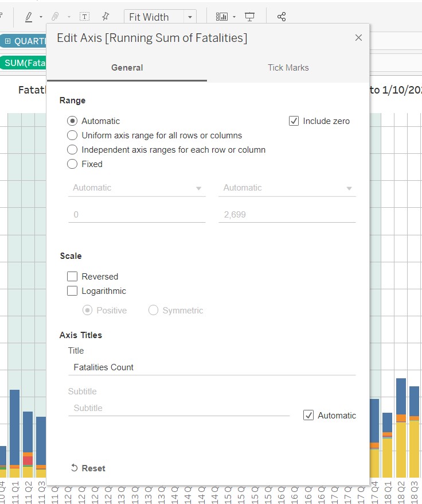The height and width of the screenshot is (504, 422).
Task: Enable the Logarithmic scale checkbox
Action: 72,291
